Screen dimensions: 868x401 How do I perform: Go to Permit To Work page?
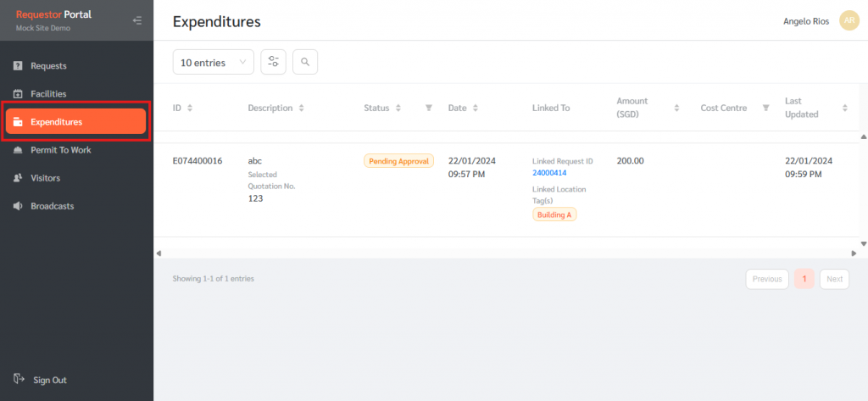click(60, 150)
